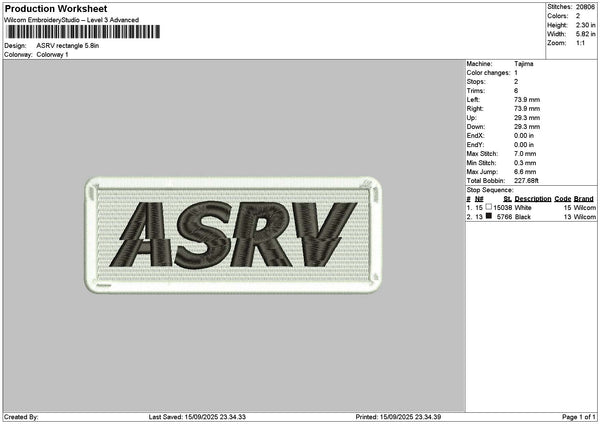Image resolution: width=600 pixels, height=424 pixels.
Task: Click the Colorway 1 label
Action: pyautogui.click(x=52, y=55)
